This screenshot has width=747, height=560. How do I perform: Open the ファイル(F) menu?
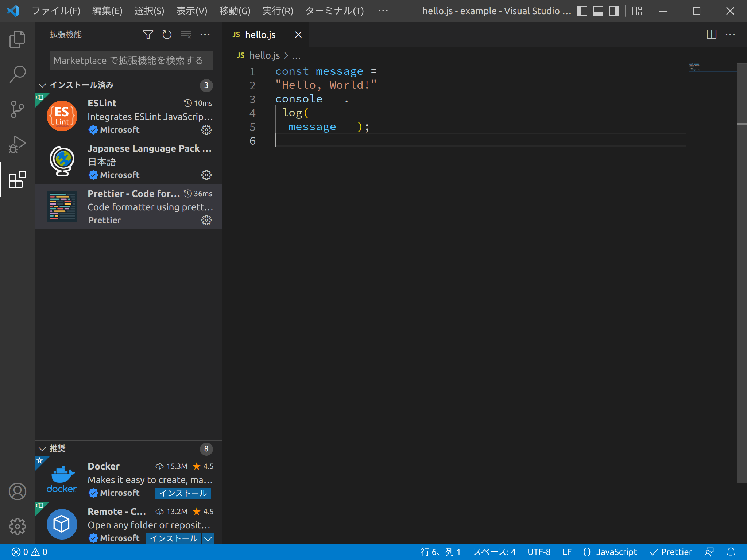(56, 11)
